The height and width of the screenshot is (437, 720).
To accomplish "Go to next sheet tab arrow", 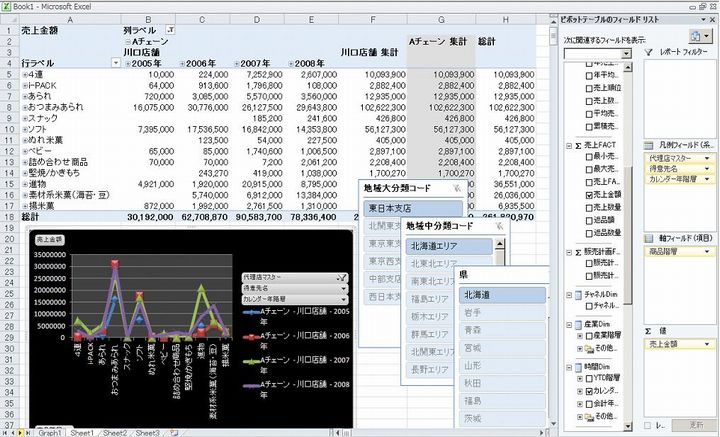I will (x=20, y=432).
